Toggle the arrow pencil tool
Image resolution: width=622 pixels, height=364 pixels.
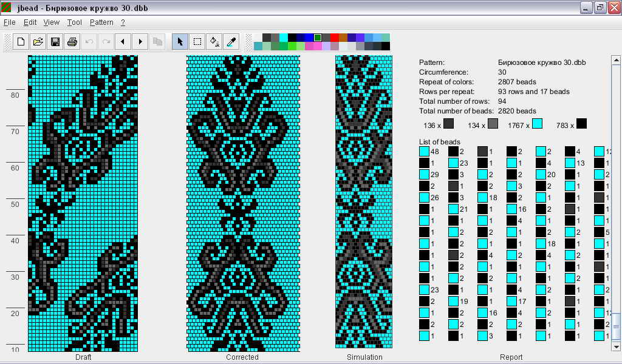[x=180, y=42]
